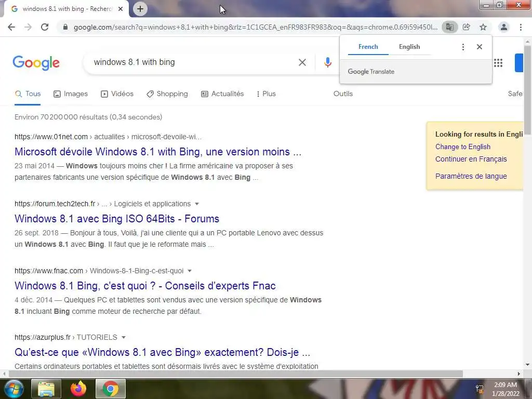Select English in the translate popup
This screenshot has width=532, height=399.
[409, 47]
